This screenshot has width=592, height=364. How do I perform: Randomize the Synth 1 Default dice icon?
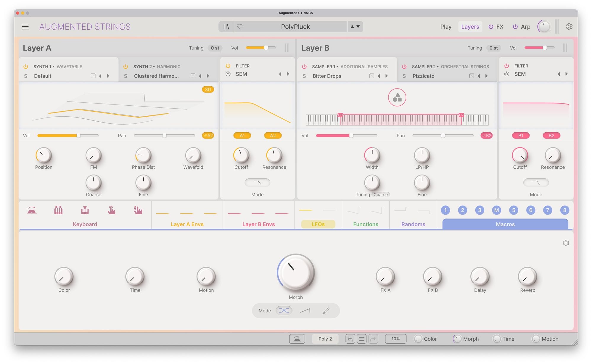tap(93, 76)
